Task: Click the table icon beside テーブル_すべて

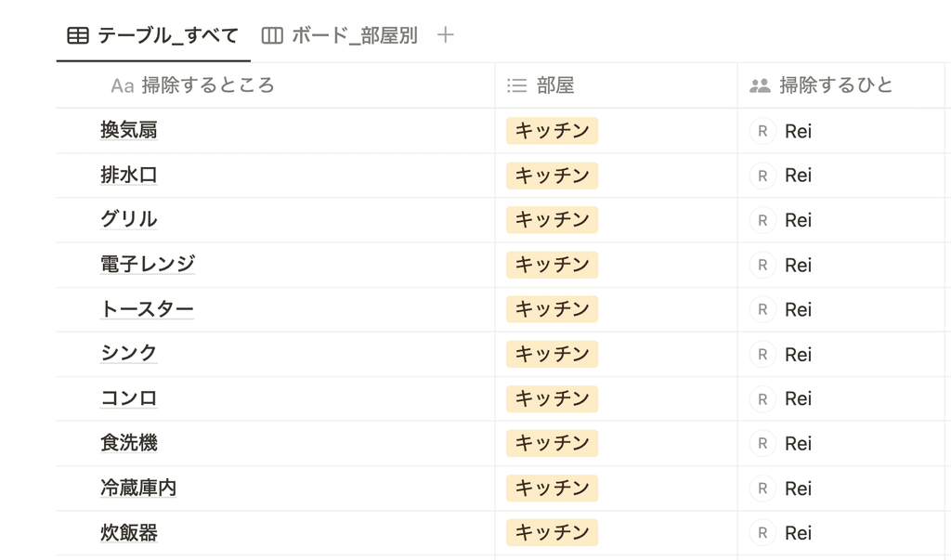Action: [78, 36]
